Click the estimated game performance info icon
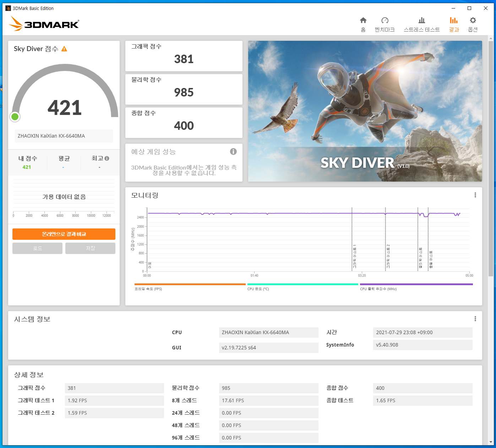This screenshot has width=496, height=448. pos(233,151)
